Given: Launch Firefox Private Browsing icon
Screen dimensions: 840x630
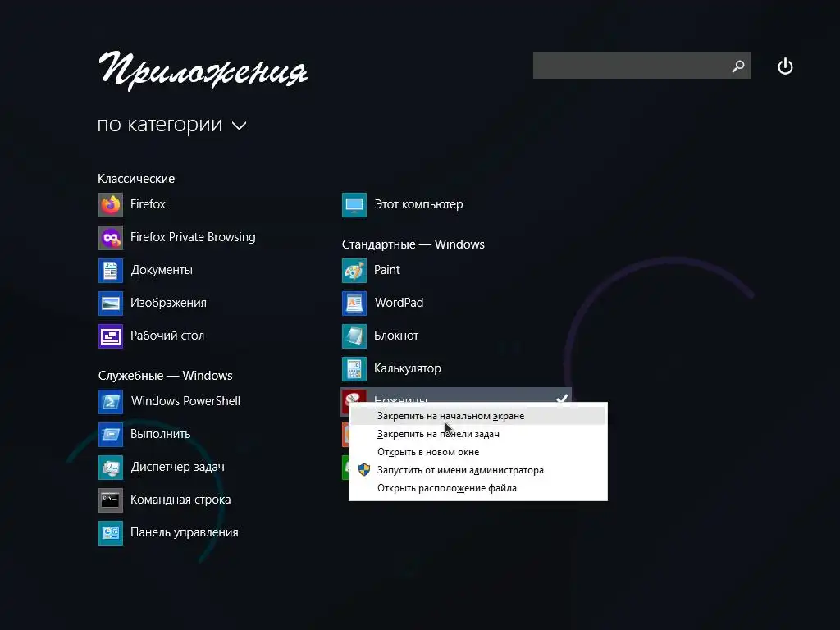Looking at the screenshot, I should (111, 237).
